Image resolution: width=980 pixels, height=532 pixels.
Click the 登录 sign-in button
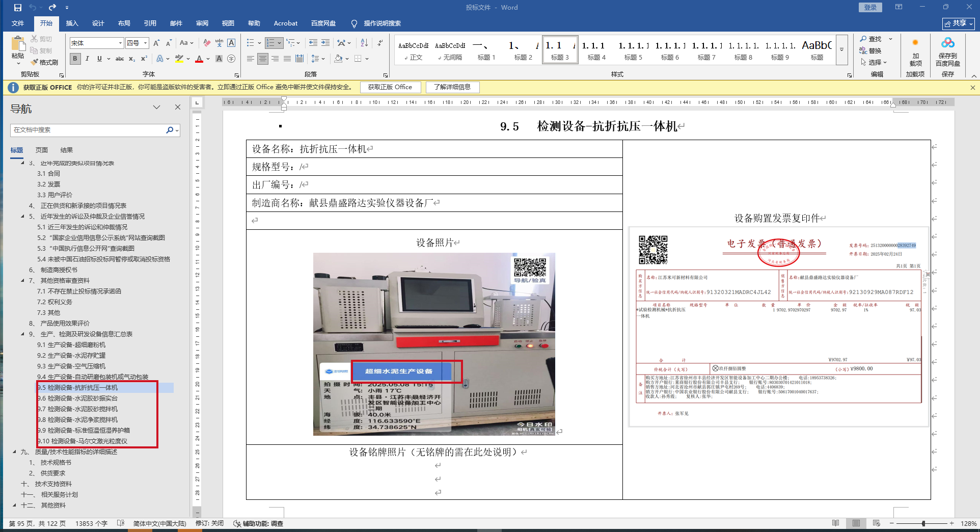pos(870,7)
